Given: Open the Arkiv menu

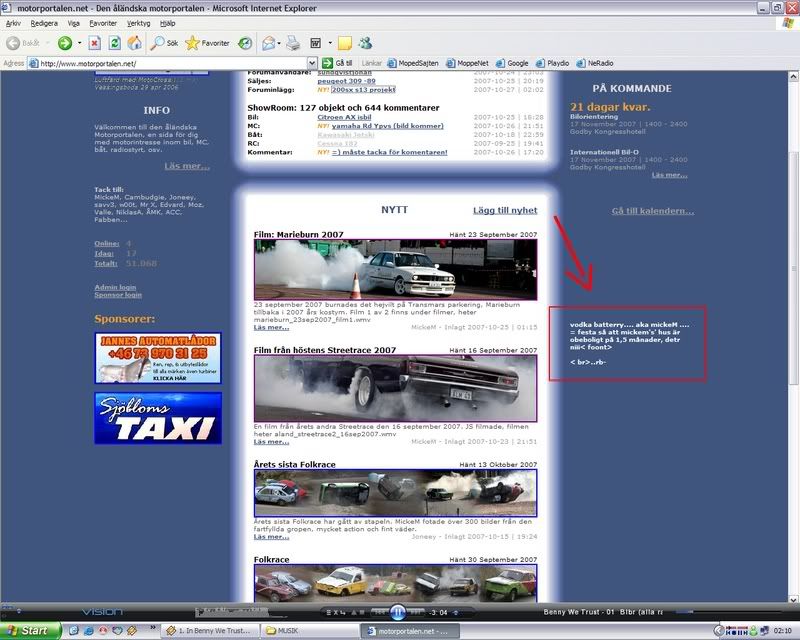Looking at the screenshot, I should 13,23.
